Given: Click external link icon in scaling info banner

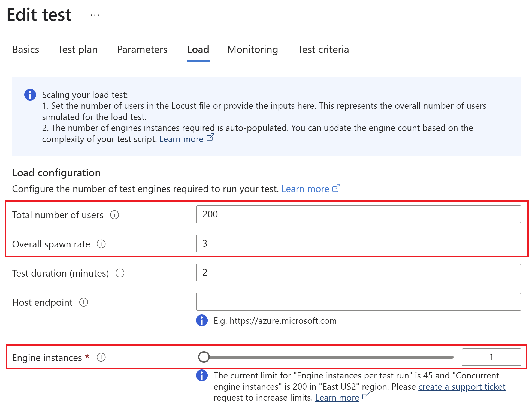Looking at the screenshot, I should (x=210, y=138).
